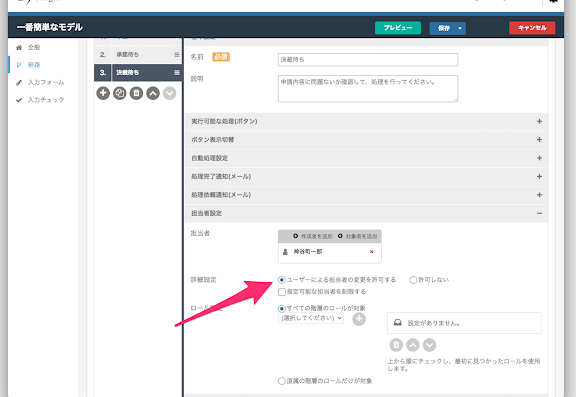The width and height of the screenshot is (576, 397).
Task: Open 経路 in the sidebar
Action: tap(34, 65)
